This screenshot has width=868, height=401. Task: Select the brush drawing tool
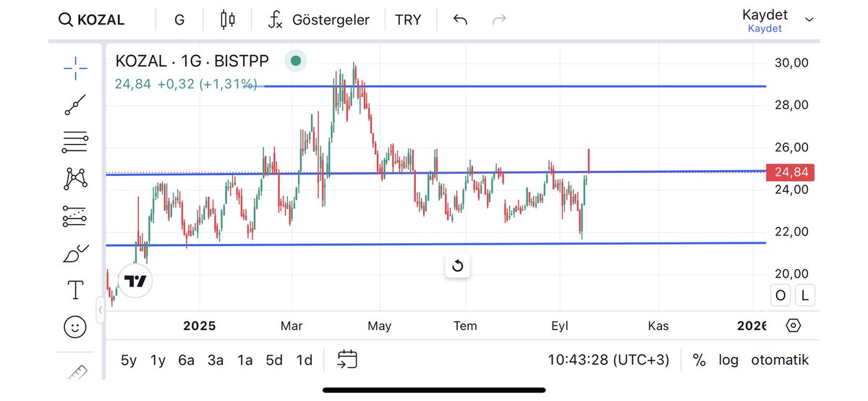click(75, 253)
